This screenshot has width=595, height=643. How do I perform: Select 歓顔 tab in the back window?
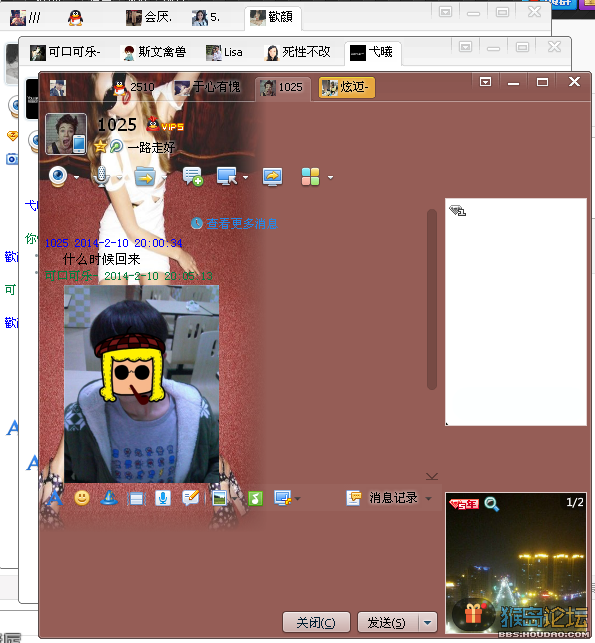tap(272, 18)
